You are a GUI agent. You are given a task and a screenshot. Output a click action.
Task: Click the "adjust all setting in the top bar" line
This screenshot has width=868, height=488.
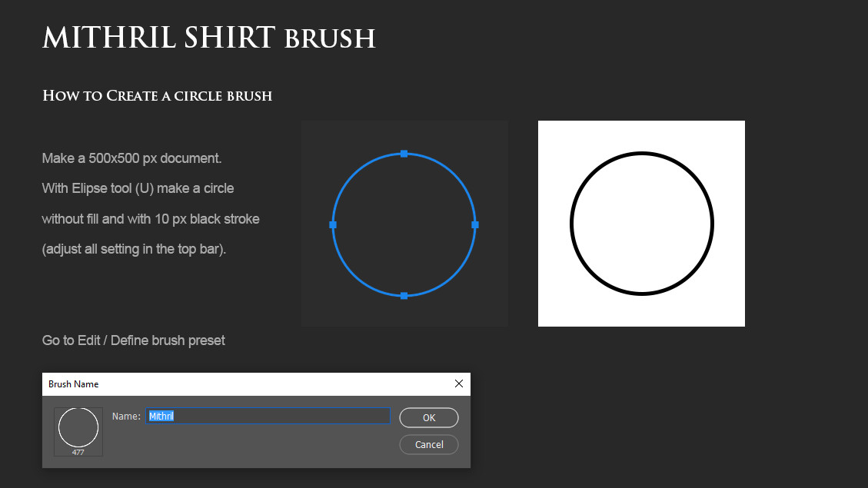[x=134, y=249]
